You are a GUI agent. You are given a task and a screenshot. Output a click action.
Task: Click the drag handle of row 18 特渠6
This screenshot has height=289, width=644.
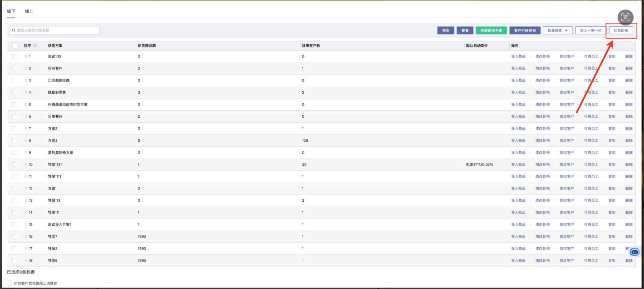tap(26, 261)
